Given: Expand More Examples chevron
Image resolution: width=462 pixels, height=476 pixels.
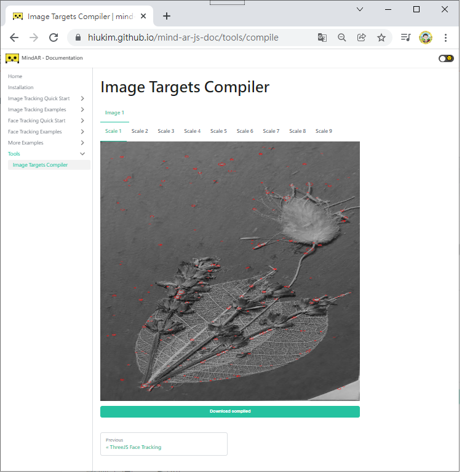Looking at the screenshot, I should pos(82,143).
